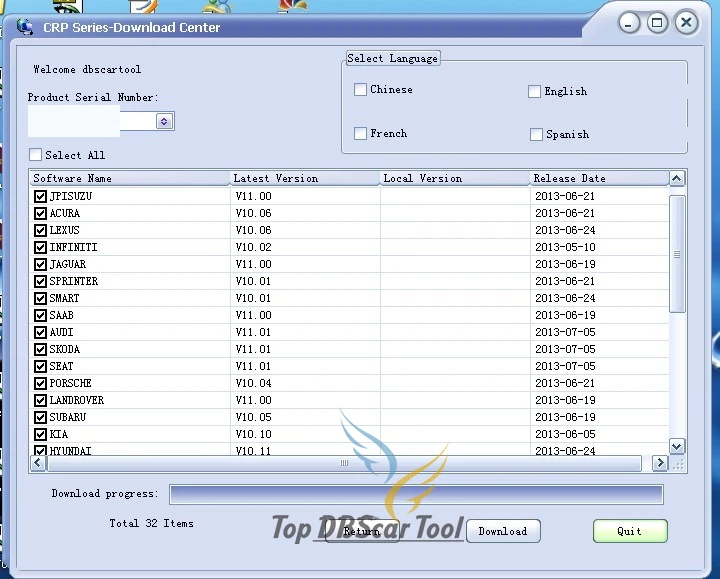This screenshot has height=579, width=720.
Task: Click the vertical scrollbar thumb
Action: coord(677,254)
